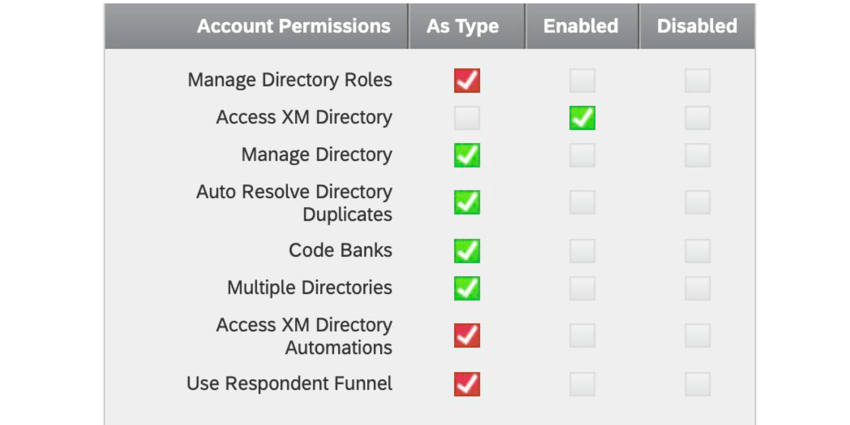Toggle As Type for Use Respondent Funnel
Image resolution: width=850 pixels, height=425 pixels.
[x=467, y=384]
